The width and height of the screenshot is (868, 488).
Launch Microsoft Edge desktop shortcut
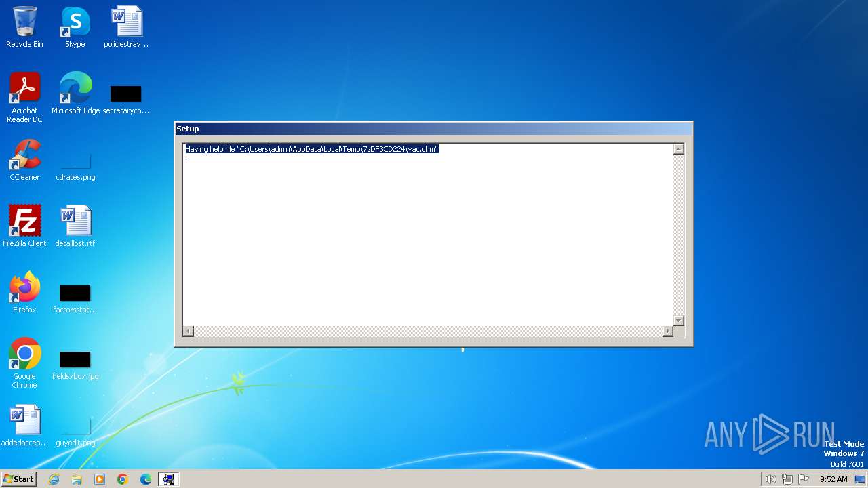pyautogui.click(x=75, y=94)
